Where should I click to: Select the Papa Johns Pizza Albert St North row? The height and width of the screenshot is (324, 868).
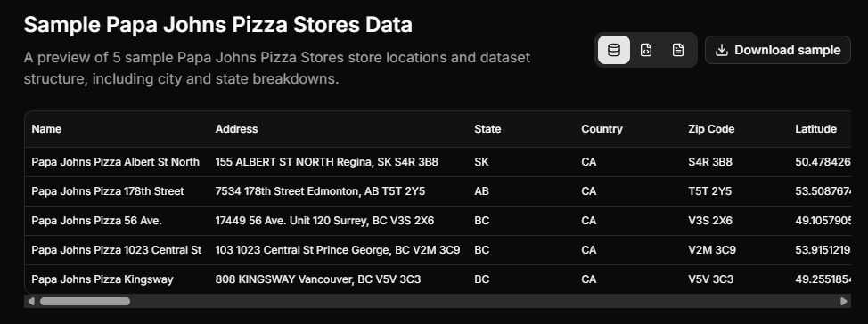[x=438, y=162]
